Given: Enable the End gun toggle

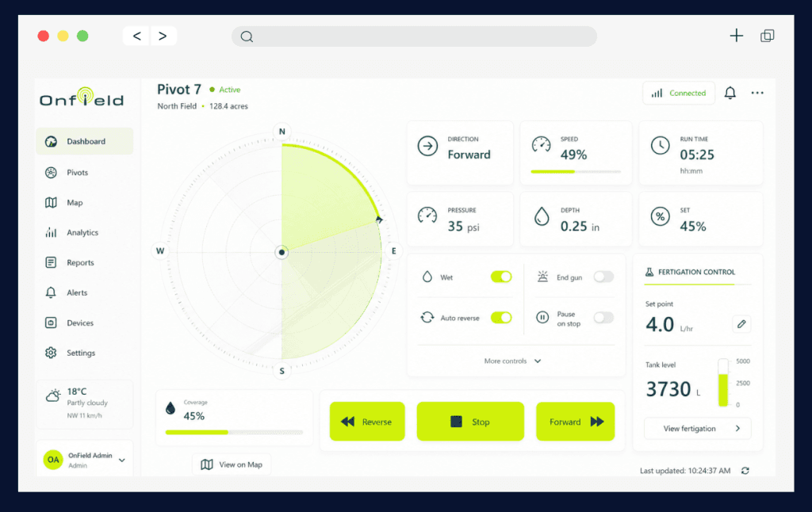Looking at the screenshot, I should tap(603, 277).
